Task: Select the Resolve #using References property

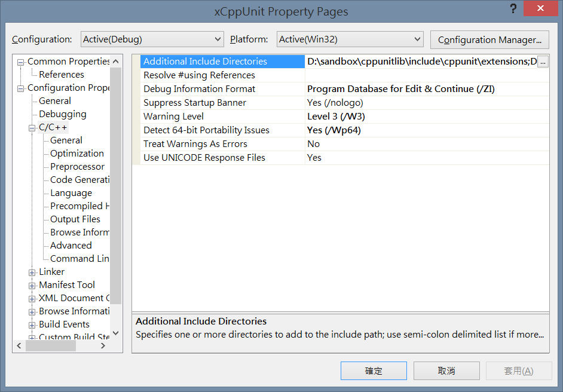Action: click(222, 75)
